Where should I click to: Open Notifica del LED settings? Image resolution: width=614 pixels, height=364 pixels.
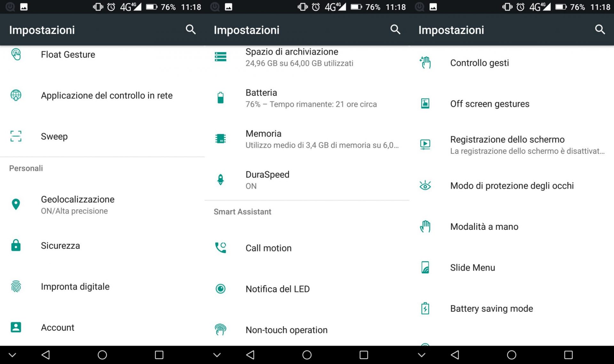(x=278, y=289)
